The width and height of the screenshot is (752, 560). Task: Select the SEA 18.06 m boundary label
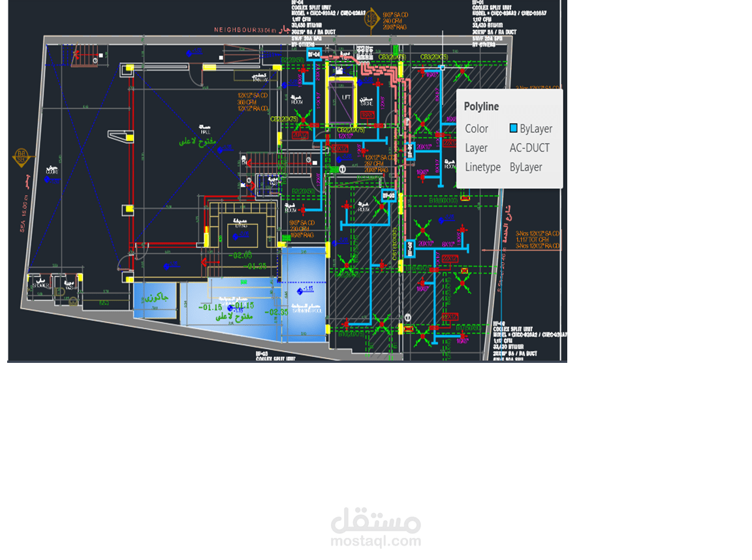point(23,214)
